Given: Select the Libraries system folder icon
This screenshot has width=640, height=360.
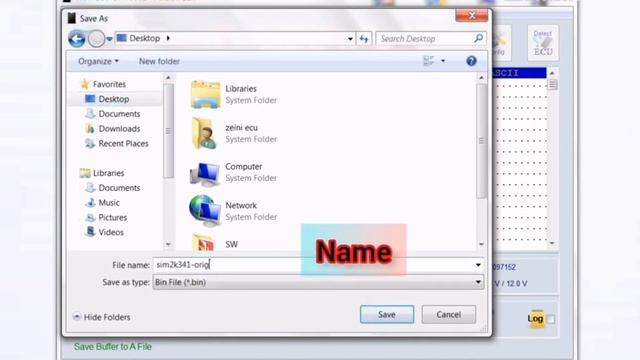Looking at the screenshot, I should click(x=205, y=94).
